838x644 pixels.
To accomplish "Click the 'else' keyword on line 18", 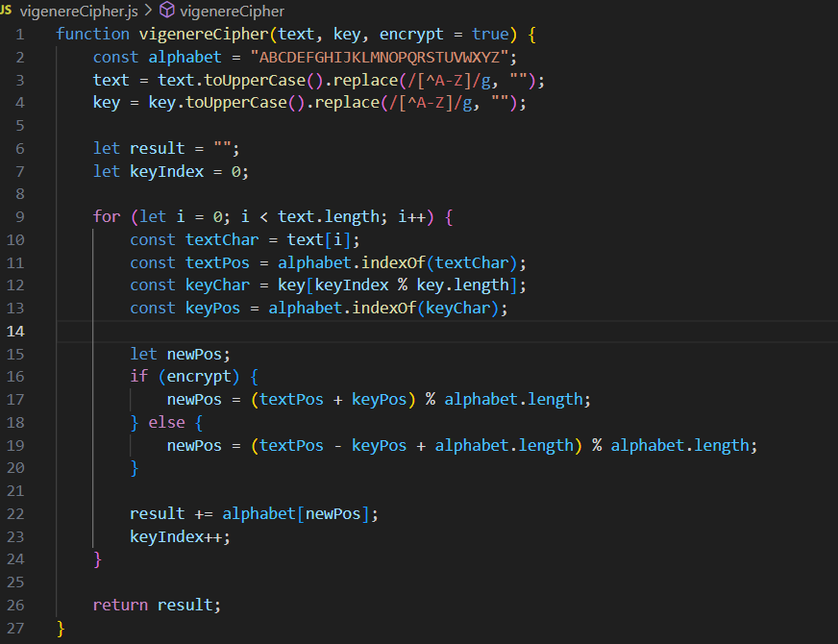I will click(166, 422).
